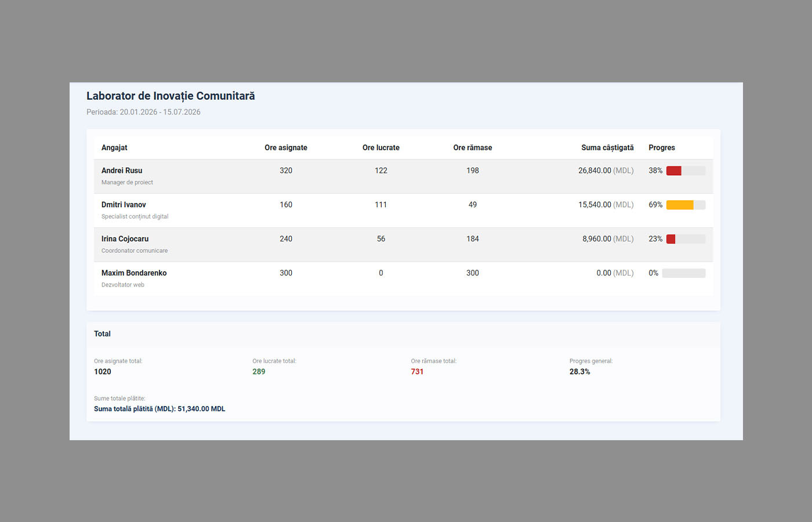The width and height of the screenshot is (812, 522).
Task: Open the Andrei Rusu employee name
Action: click(122, 171)
